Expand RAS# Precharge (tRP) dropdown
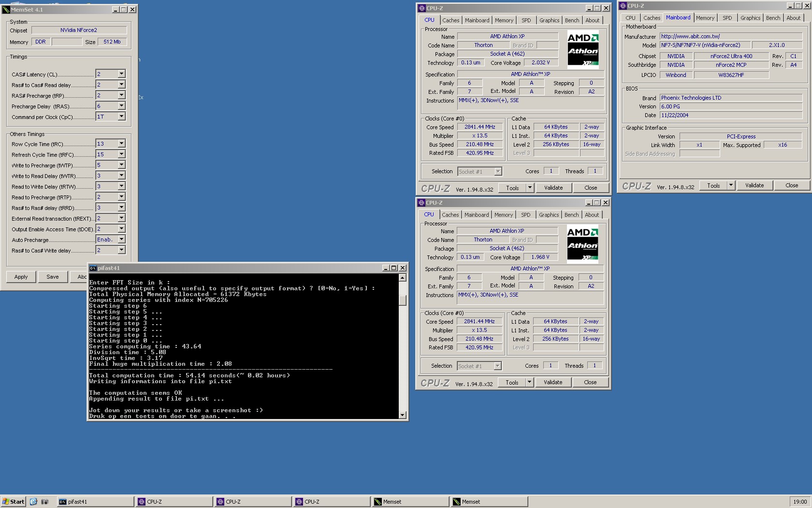812x508 pixels. 121,95
